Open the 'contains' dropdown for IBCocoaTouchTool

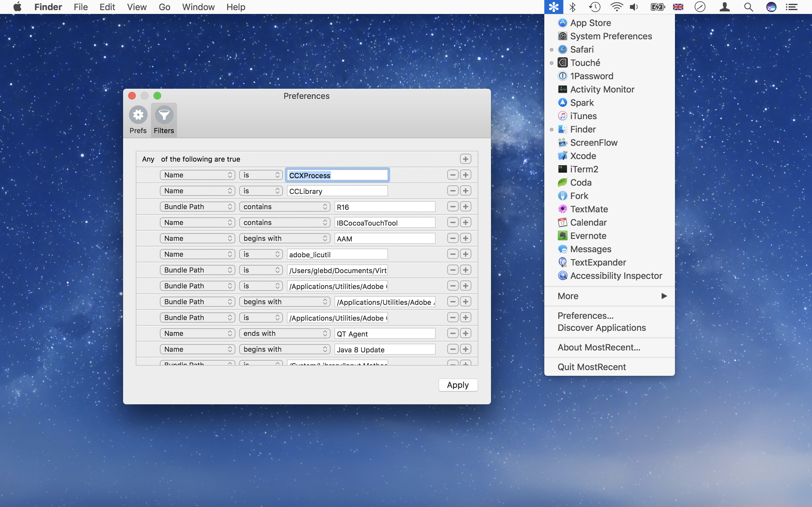[285, 223]
